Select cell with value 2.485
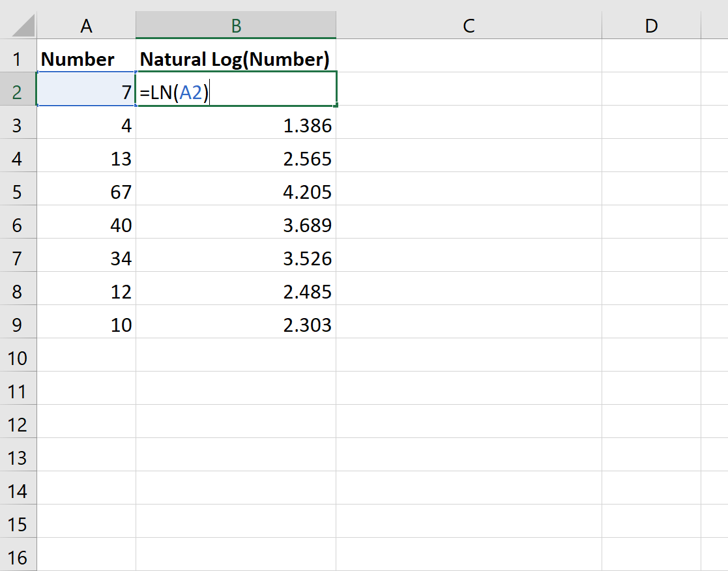Screen dimensions: 728x571 (x=236, y=292)
